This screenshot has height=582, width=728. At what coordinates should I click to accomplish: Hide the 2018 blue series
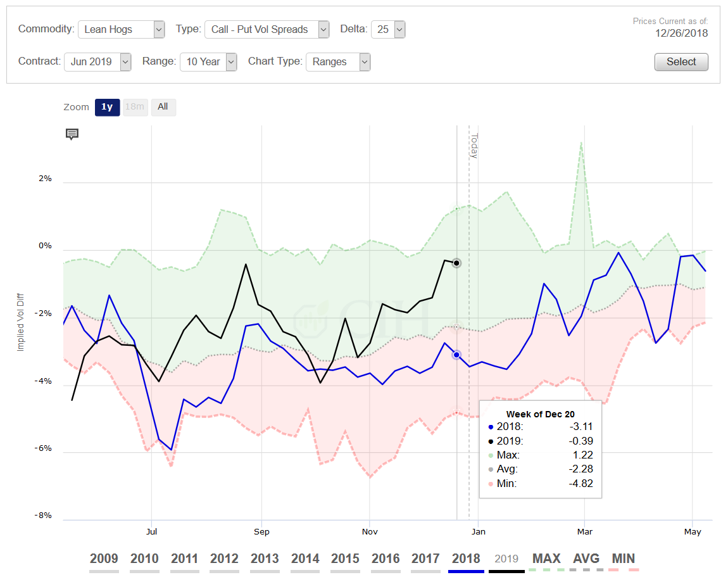[465, 559]
